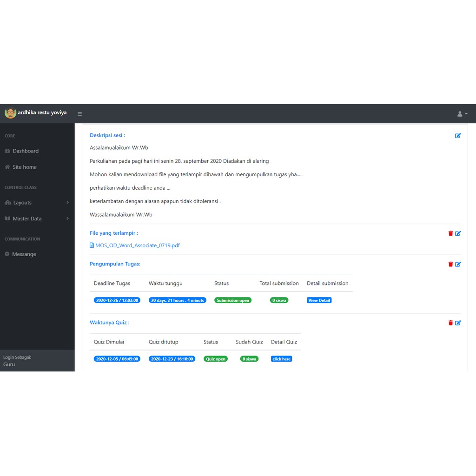Click the user avatar next to ardhika restu yoviya

(10, 113)
